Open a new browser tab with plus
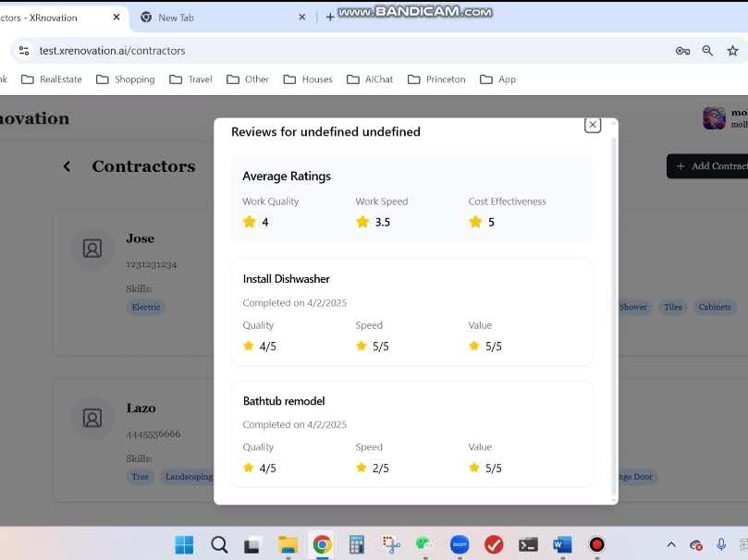748x560 pixels. pyautogui.click(x=330, y=18)
